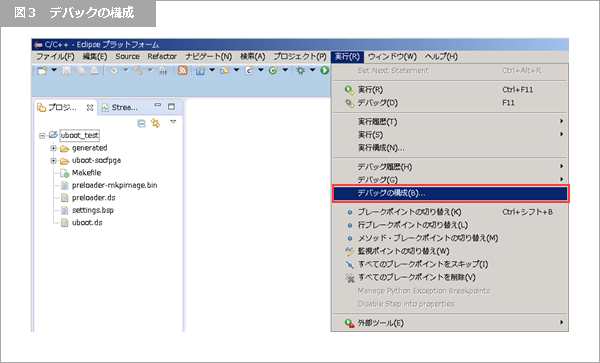
Task: Choose デバッグ(D) F11 menu entry
Action: [x=450, y=103]
